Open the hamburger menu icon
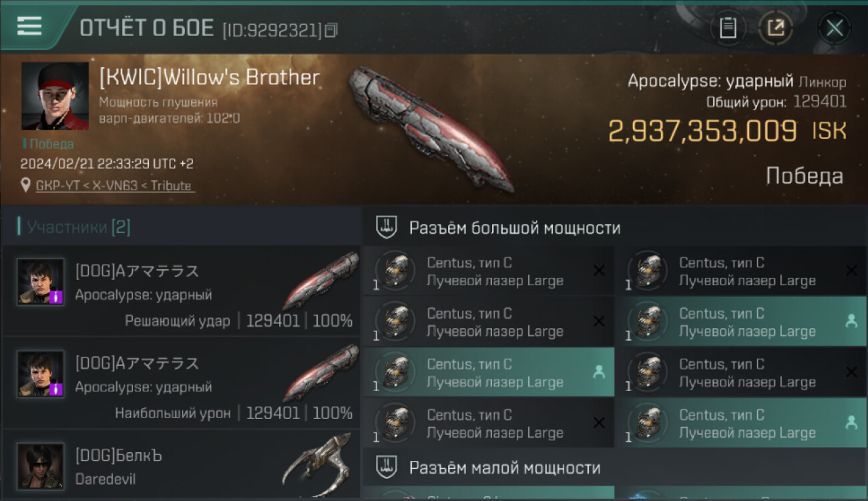 tap(29, 26)
